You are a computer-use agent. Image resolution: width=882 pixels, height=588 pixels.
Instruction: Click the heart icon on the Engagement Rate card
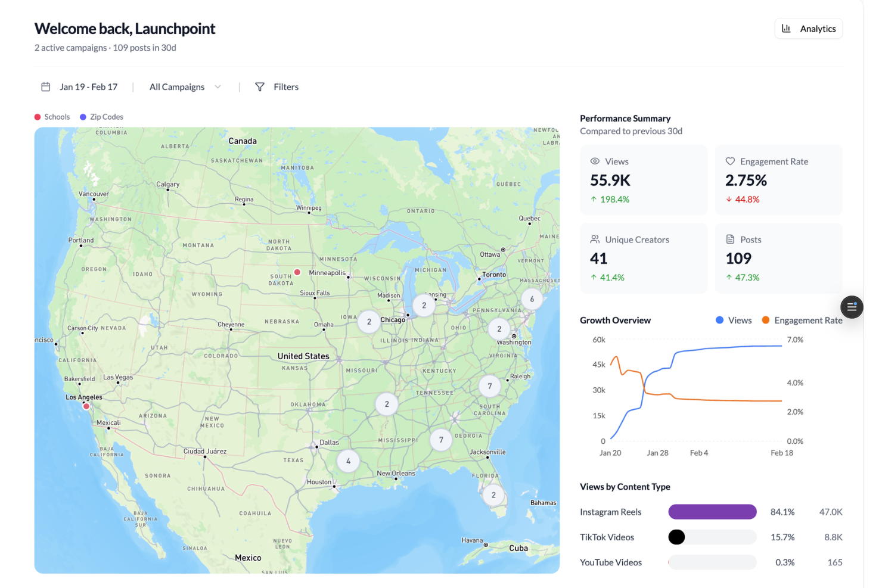[730, 161]
